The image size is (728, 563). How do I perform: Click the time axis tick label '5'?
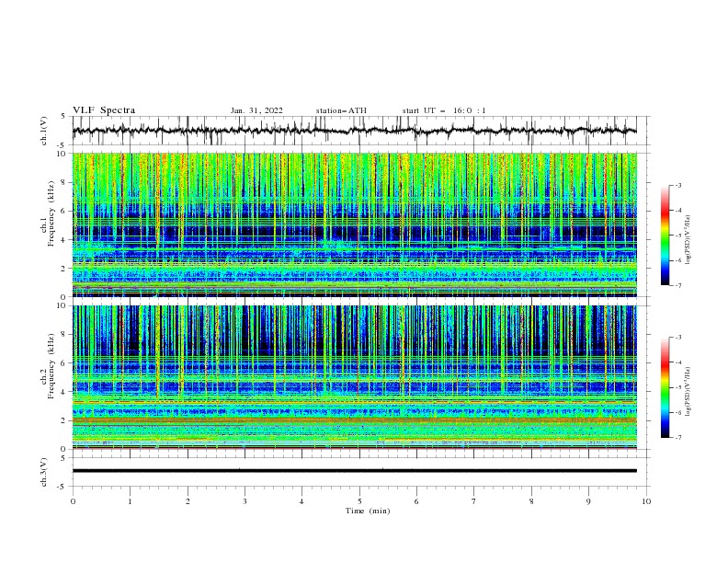tap(359, 501)
